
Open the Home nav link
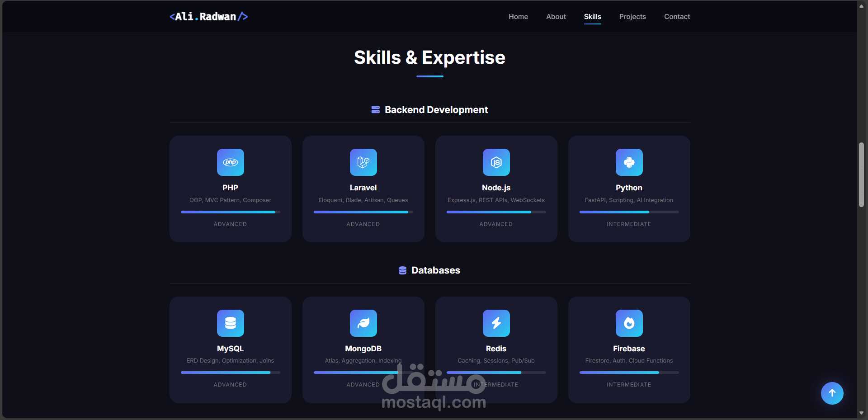[x=518, y=17]
